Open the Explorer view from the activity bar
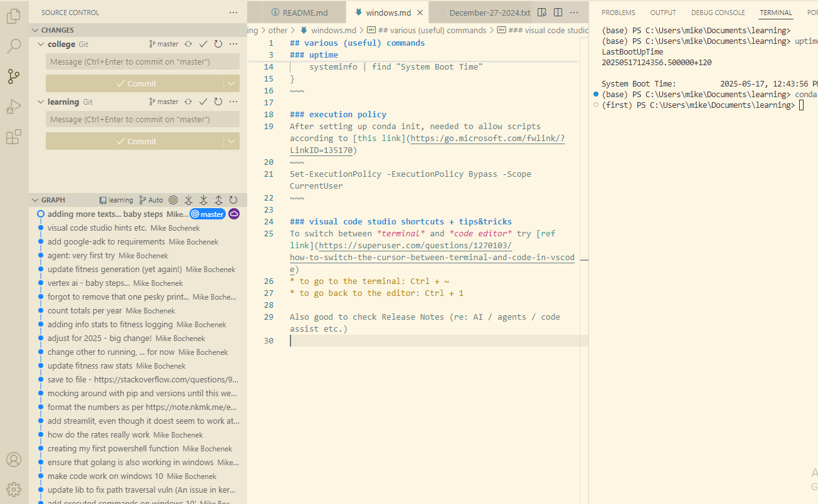 pos(14,16)
